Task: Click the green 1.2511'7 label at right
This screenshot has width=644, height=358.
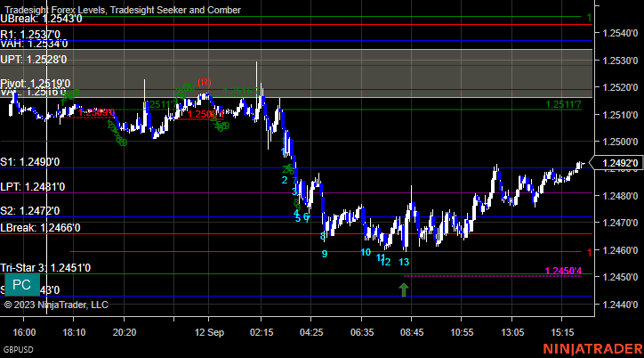Action: (564, 104)
